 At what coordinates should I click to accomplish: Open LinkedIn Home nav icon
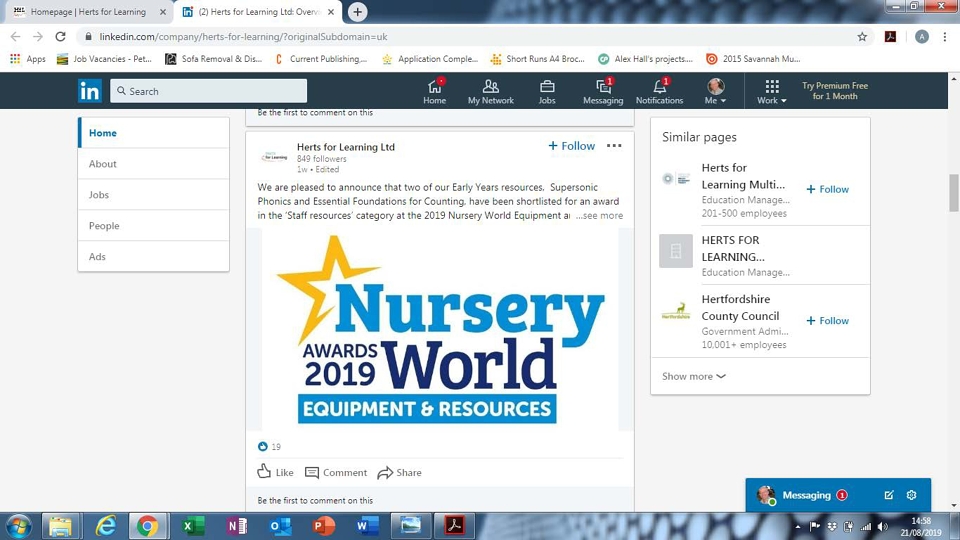coord(434,91)
